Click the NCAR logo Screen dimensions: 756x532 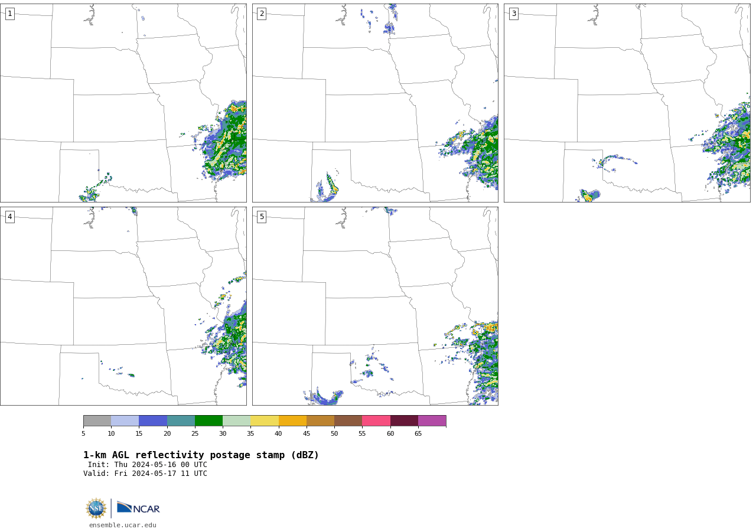click(x=138, y=508)
